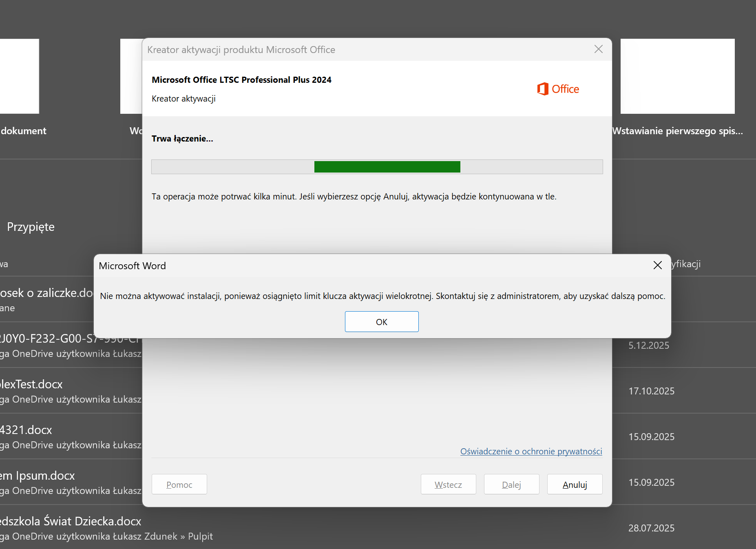The image size is (756, 549).
Task: Close the Office activation wizard window
Action: pyautogui.click(x=598, y=49)
